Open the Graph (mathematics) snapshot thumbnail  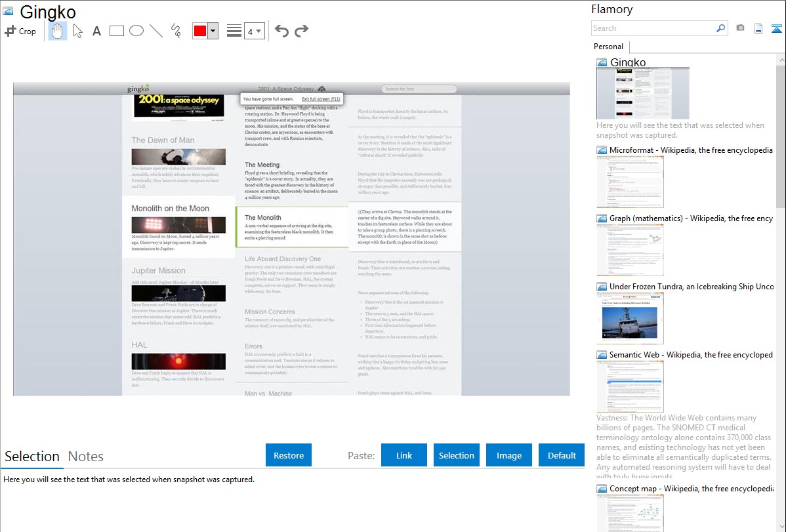pyautogui.click(x=630, y=250)
